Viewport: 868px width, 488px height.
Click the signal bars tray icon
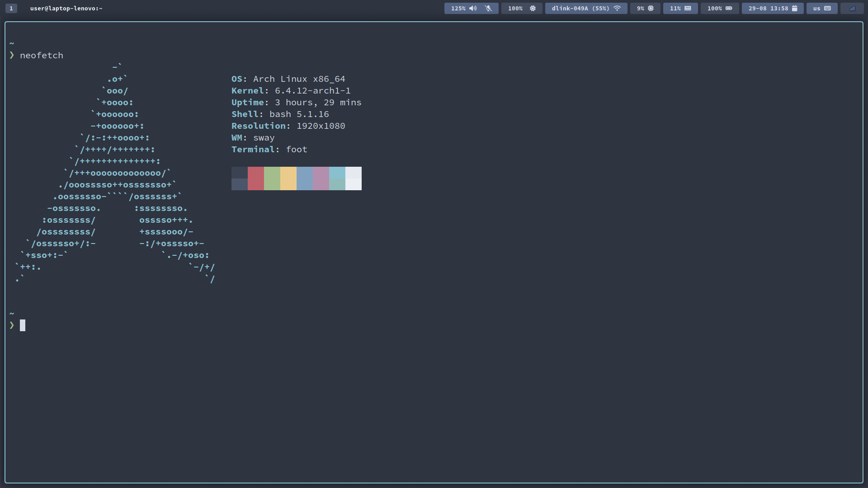[x=852, y=8]
